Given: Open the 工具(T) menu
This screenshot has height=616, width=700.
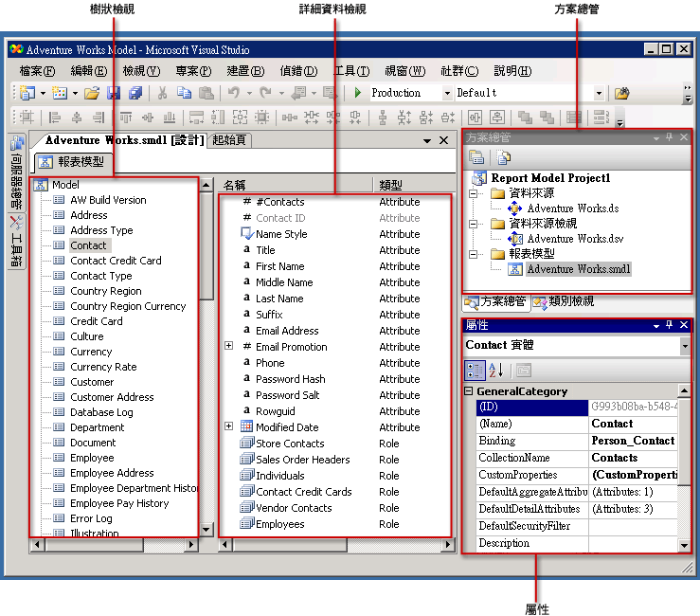Looking at the screenshot, I should pyautogui.click(x=351, y=70).
